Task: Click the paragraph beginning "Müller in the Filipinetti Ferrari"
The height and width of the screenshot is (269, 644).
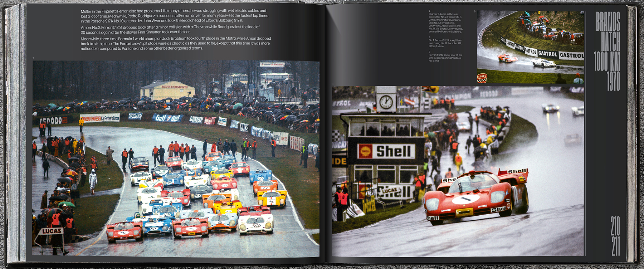Action: point(174,16)
